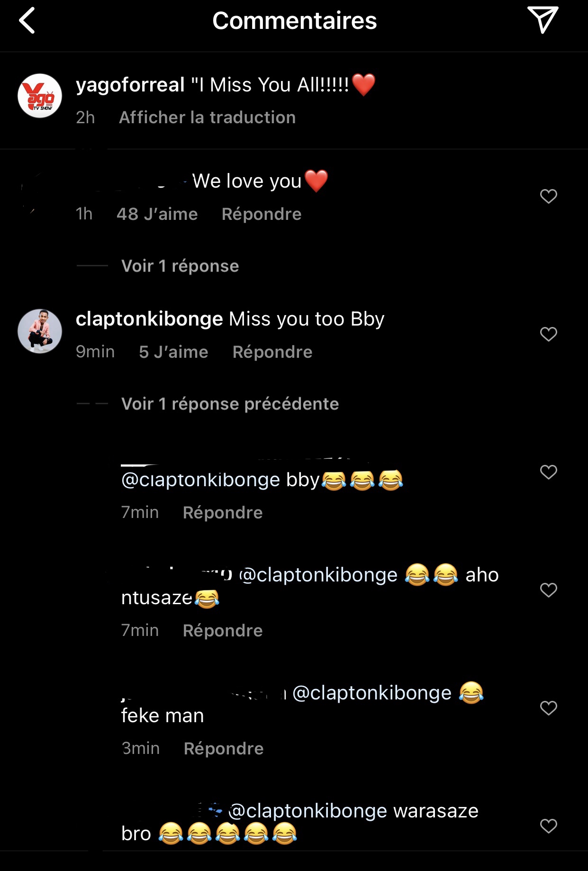Like the "bby" reply with laughing emojis
The image size is (588, 871).
pyautogui.click(x=548, y=472)
